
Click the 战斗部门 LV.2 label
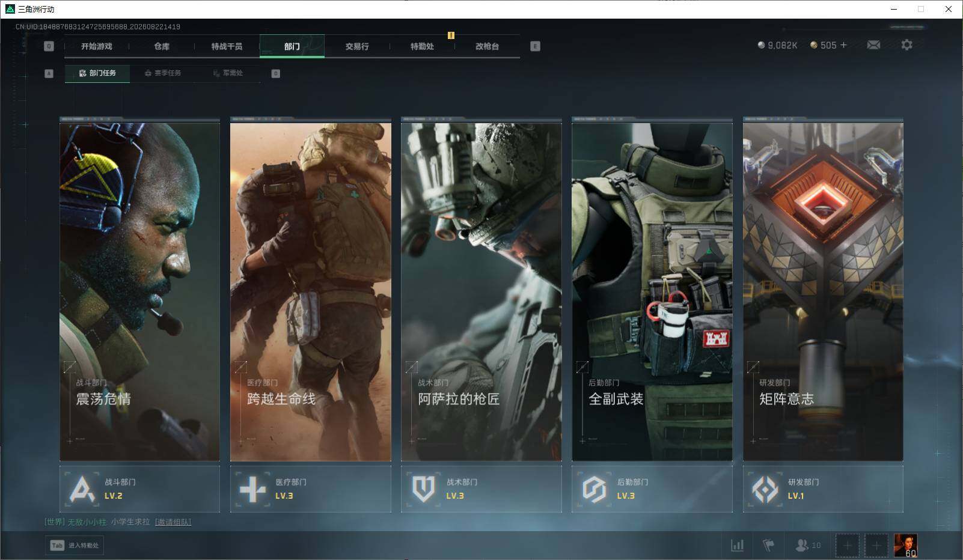click(120, 489)
